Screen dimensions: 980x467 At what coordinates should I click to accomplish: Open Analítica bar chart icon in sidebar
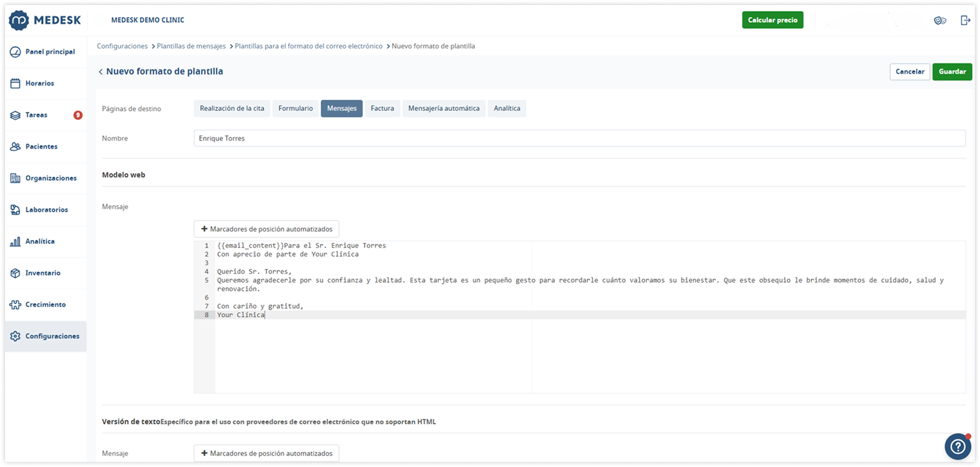click(15, 241)
